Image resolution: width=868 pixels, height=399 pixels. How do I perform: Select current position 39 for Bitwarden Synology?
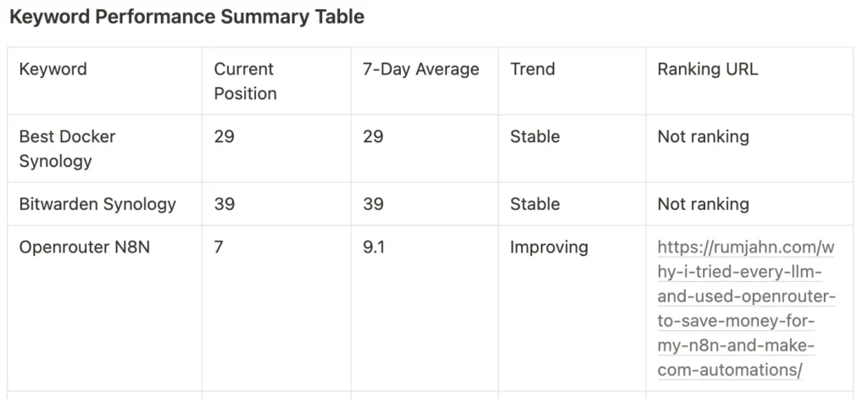(x=225, y=204)
